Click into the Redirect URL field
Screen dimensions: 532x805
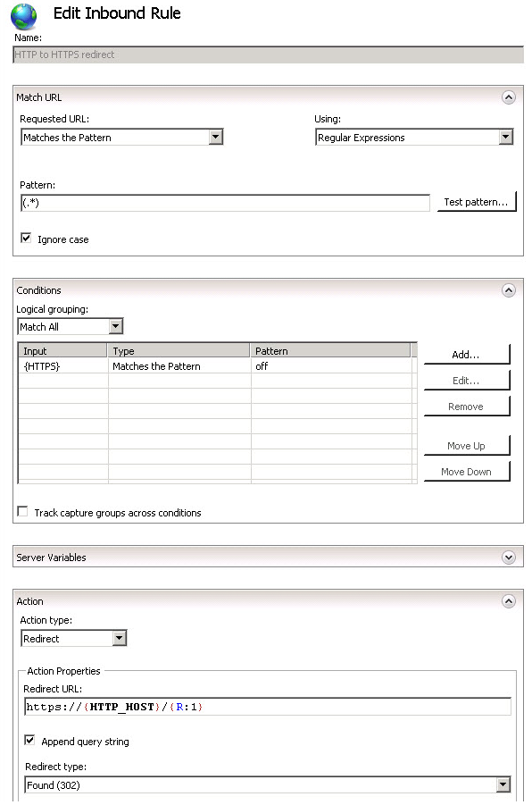tap(267, 707)
